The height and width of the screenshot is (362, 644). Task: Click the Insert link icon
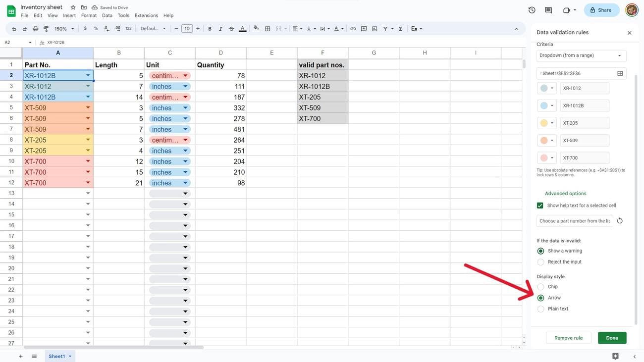[353, 29]
